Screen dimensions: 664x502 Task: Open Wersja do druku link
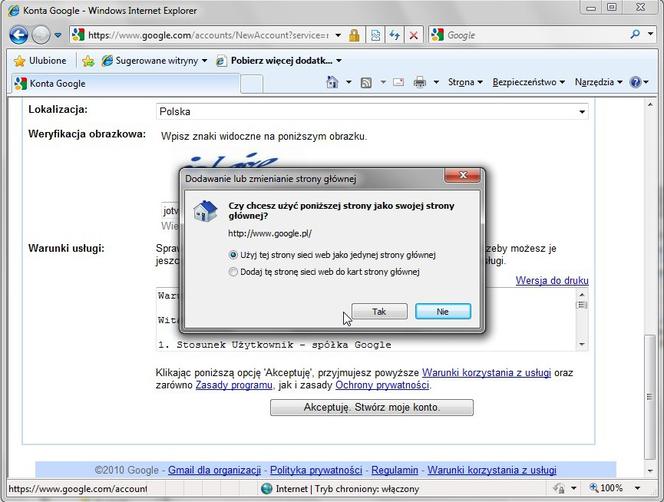pos(552,280)
